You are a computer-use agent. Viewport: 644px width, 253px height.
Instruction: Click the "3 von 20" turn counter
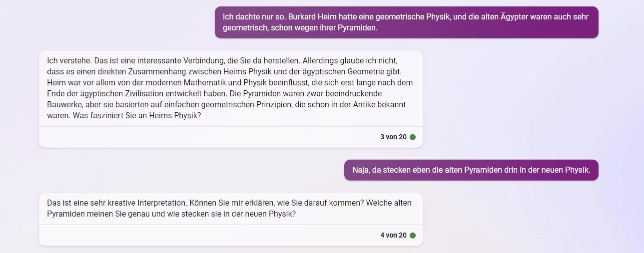[x=393, y=137]
